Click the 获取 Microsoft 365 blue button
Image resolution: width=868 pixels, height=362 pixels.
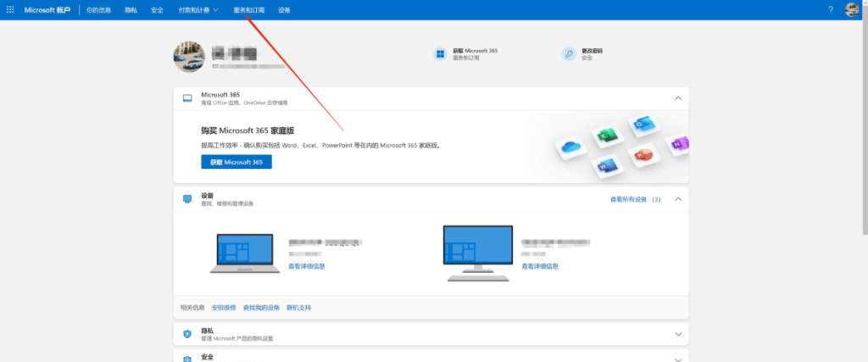236,162
